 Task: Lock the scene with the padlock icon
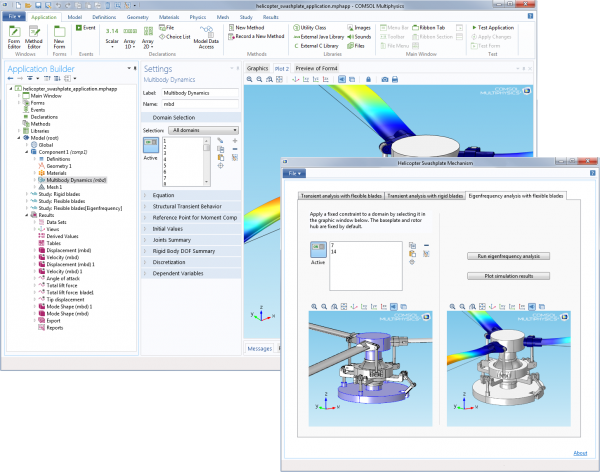368,79
